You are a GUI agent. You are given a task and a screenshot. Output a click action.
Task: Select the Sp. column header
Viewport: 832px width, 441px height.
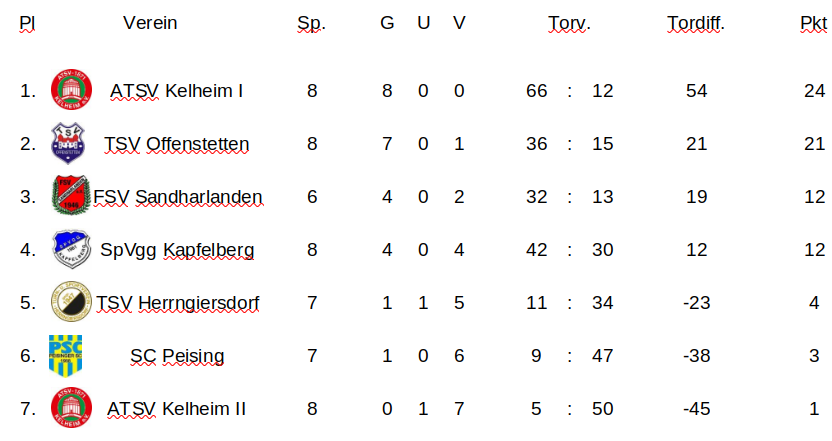pos(312,23)
